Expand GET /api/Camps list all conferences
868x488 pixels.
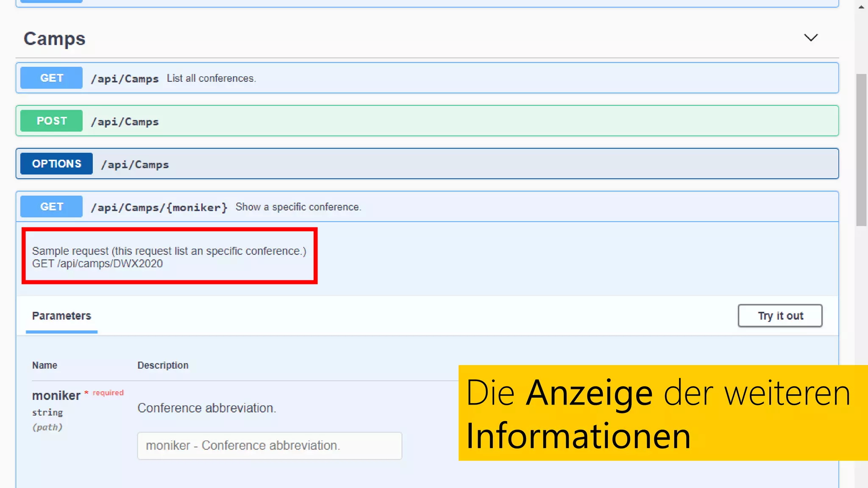pos(427,78)
